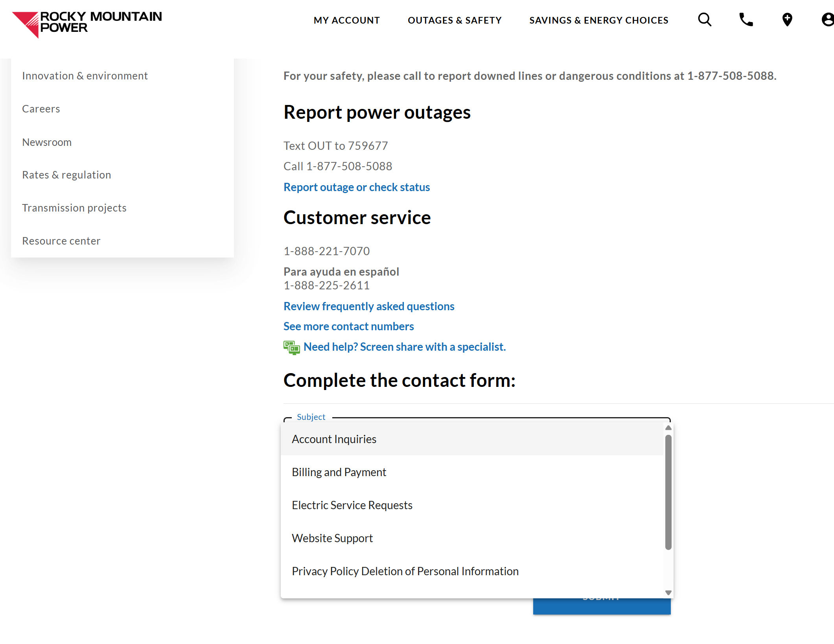
Task: Open the Resource center link
Action: [61, 241]
